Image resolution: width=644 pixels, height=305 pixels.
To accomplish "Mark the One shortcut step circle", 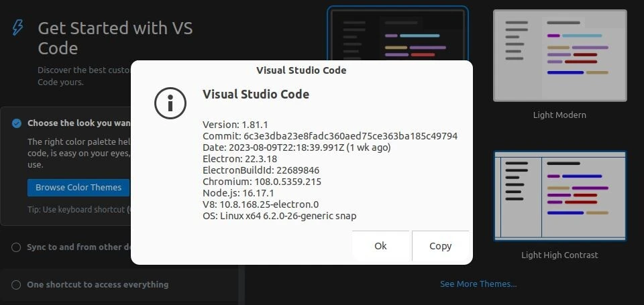I will tap(16, 285).
